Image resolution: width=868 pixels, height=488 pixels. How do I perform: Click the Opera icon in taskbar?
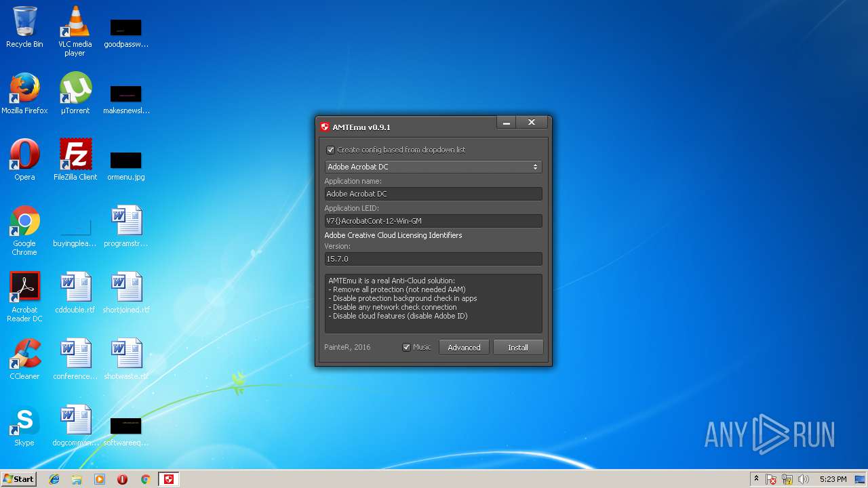point(122,479)
